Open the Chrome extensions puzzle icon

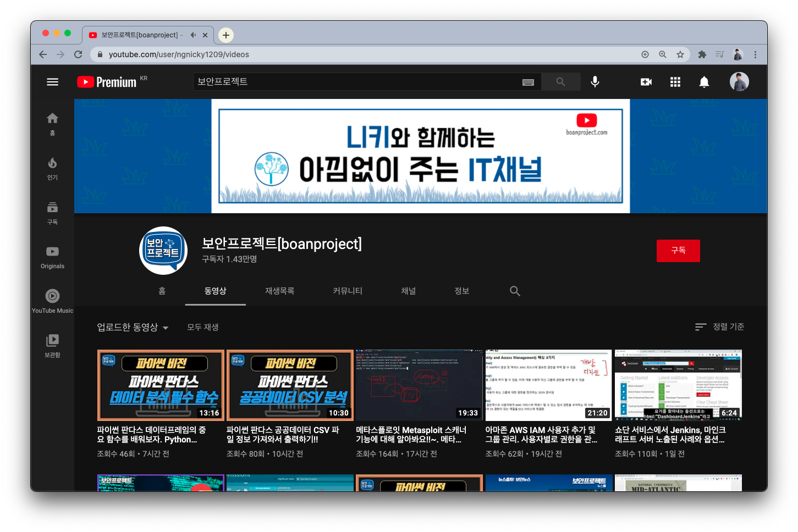tap(702, 54)
